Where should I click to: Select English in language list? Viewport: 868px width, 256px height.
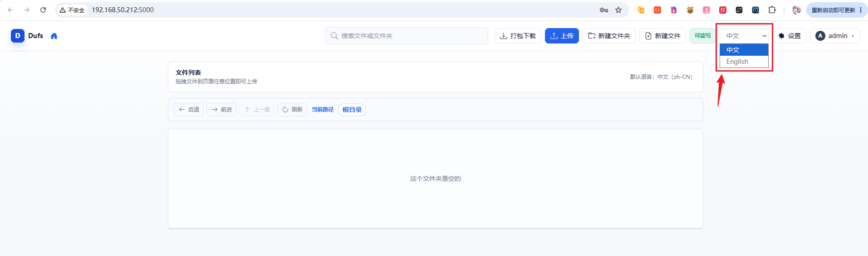744,62
